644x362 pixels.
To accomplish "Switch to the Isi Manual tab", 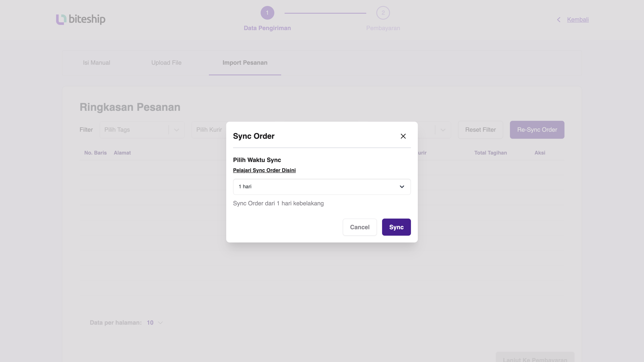I will point(96,63).
